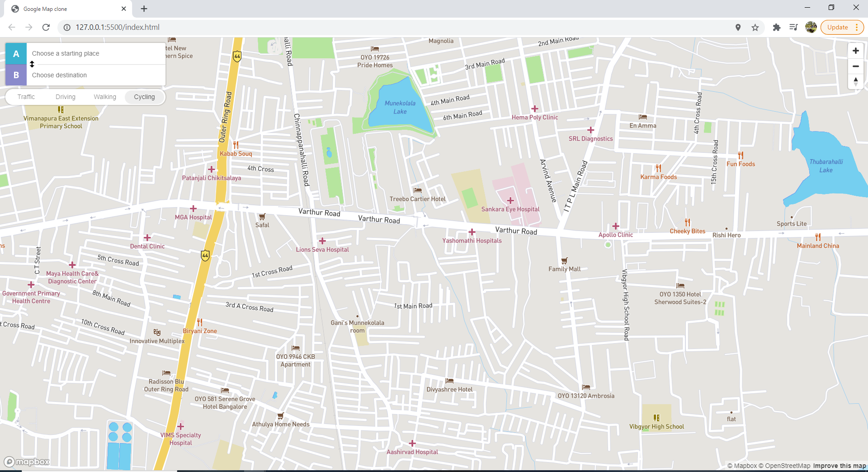Click the Athulya Home Needs shop icon
The height and width of the screenshot is (472, 868).
(280, 415)
